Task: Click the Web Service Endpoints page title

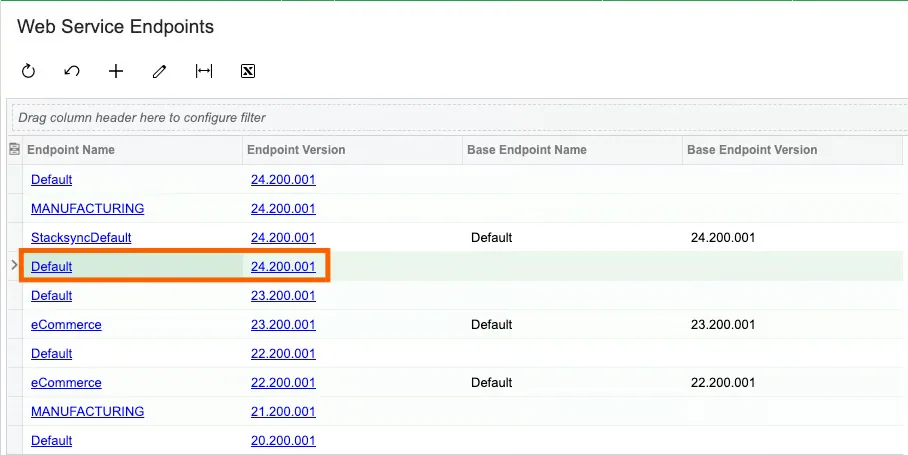Action: (115, 27)
